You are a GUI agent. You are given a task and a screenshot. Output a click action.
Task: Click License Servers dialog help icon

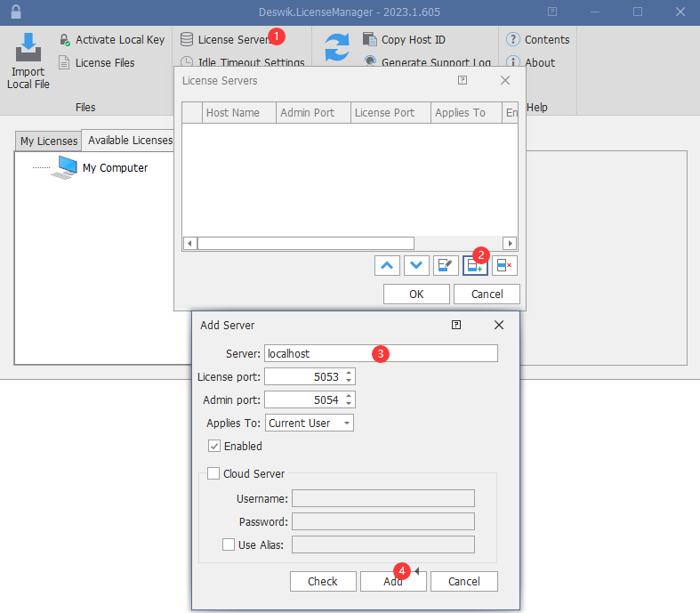463,80
